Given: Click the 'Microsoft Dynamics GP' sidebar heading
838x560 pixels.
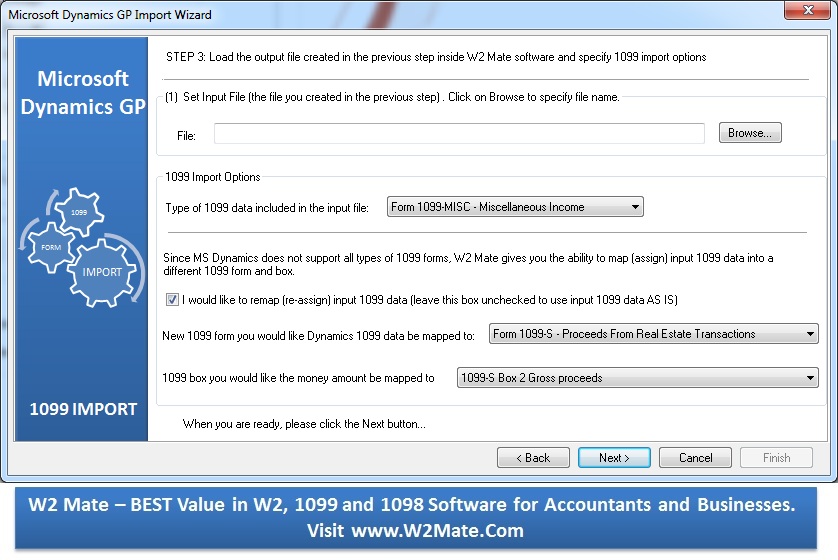Looking at the screenshot, I should (x=83, y=92).
